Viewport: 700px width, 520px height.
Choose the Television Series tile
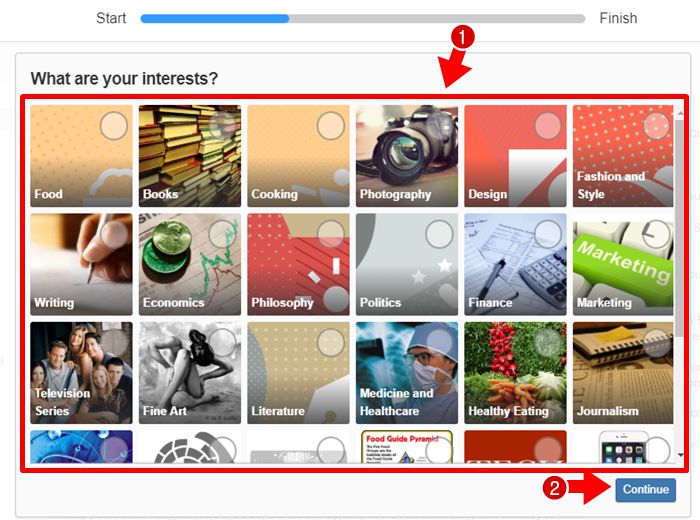click(x=81, y=373)
